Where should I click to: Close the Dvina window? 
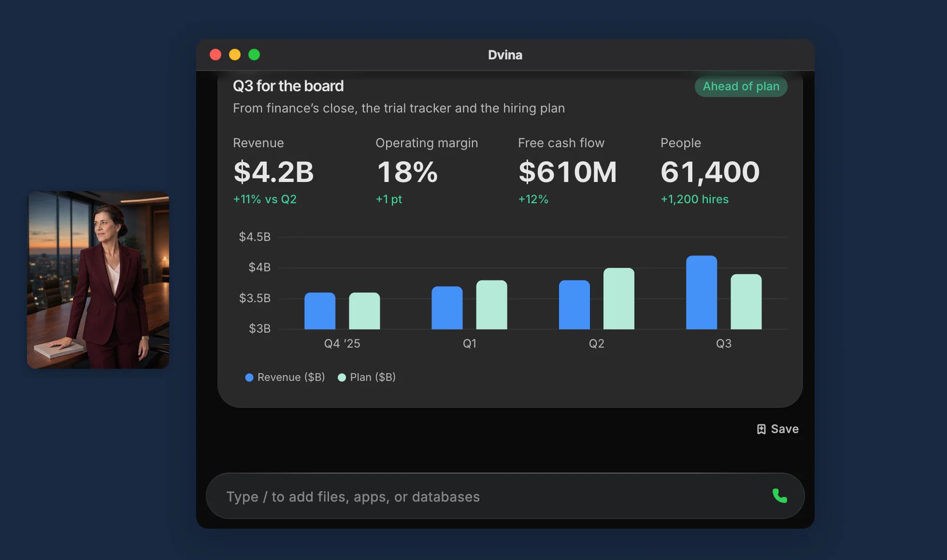click(x=215, y=55)
